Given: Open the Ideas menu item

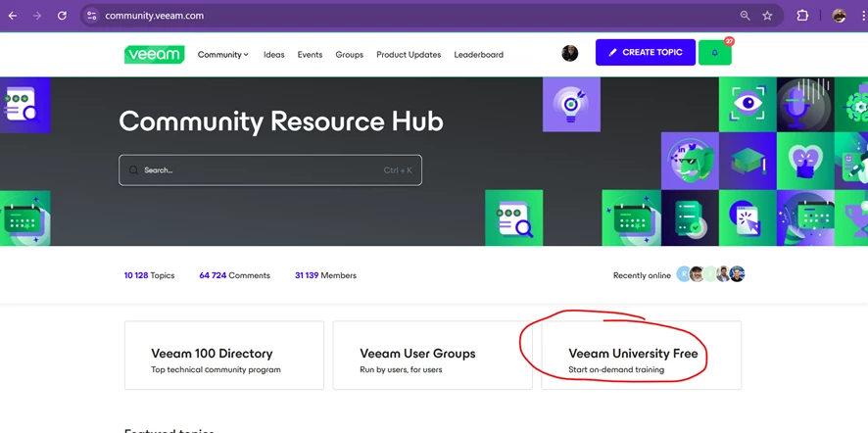Looking at the screenshot, I should 274,54.
